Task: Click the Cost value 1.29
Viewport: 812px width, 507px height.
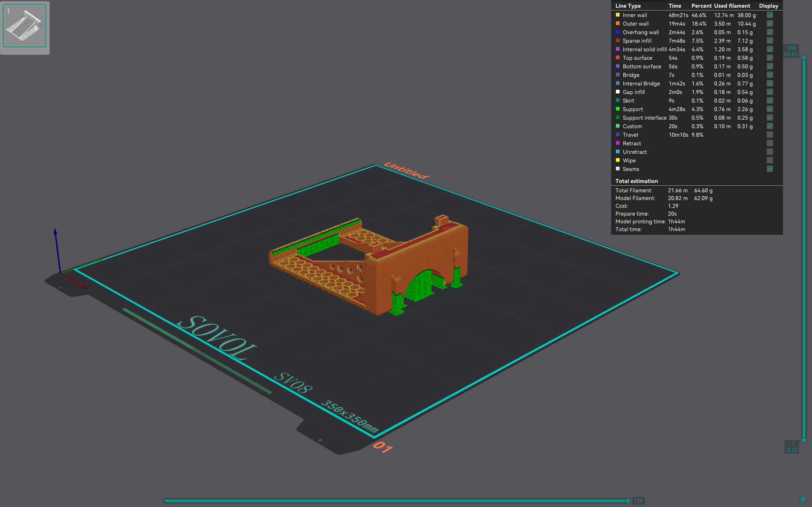Action: click(673, 206)
